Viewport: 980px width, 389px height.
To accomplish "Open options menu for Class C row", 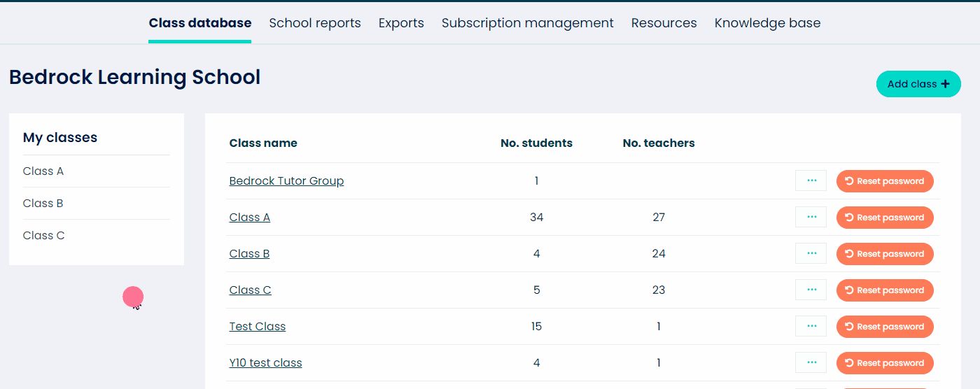I will pyautogui.click(x=811, y=290).
